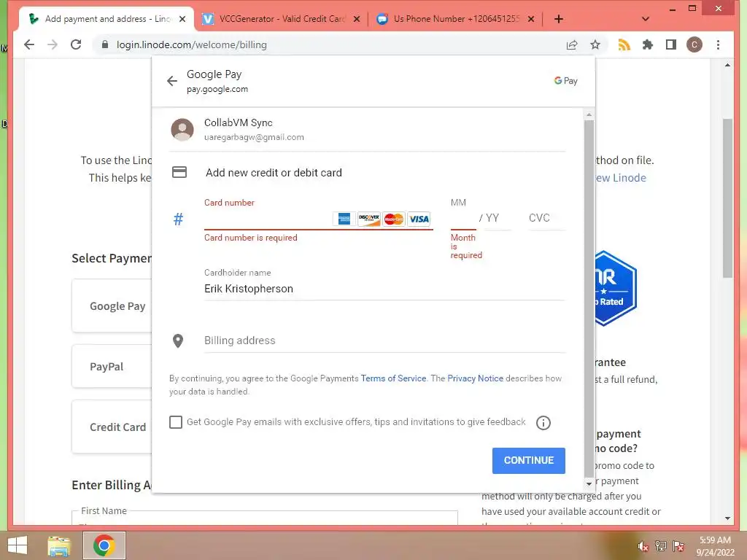Open the Extensions puzzle piece menu

pos(648,44)
